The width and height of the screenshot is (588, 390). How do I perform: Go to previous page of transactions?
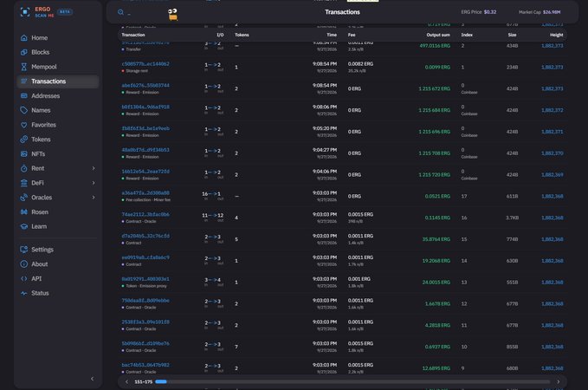tap(126, 381)
